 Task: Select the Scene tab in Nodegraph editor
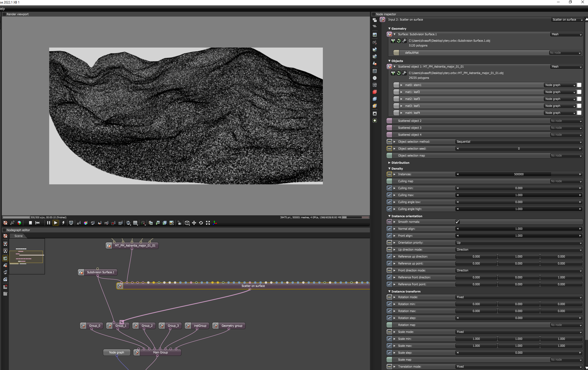[18, 236]
